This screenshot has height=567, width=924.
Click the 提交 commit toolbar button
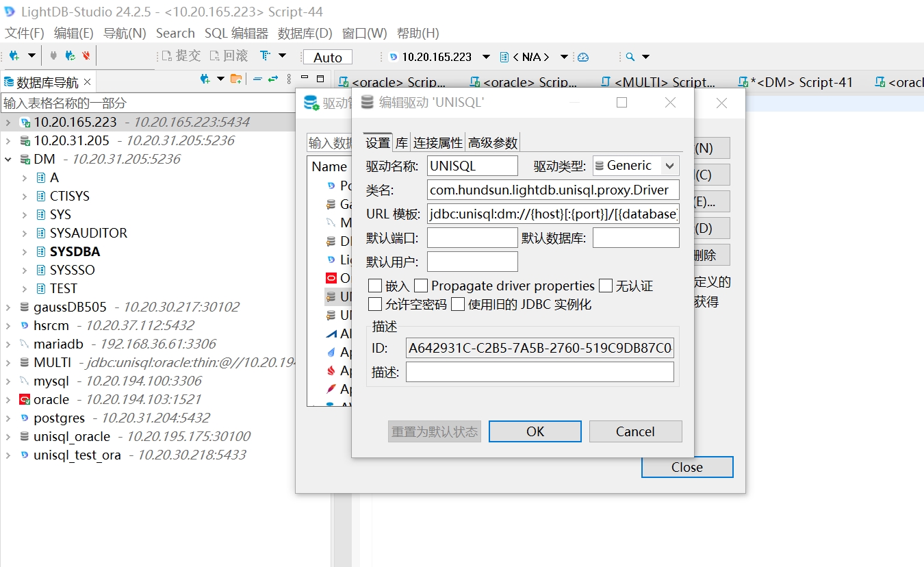[x=182, y=56]
